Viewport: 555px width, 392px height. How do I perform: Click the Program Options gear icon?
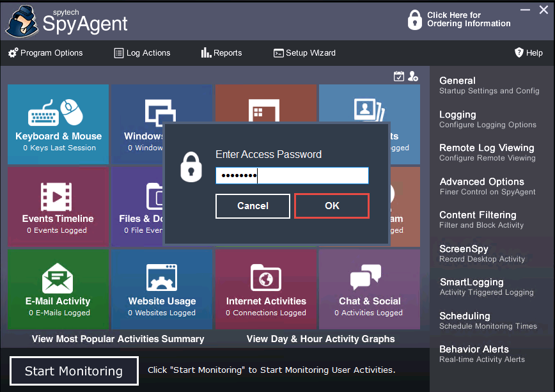click(13, 53)
